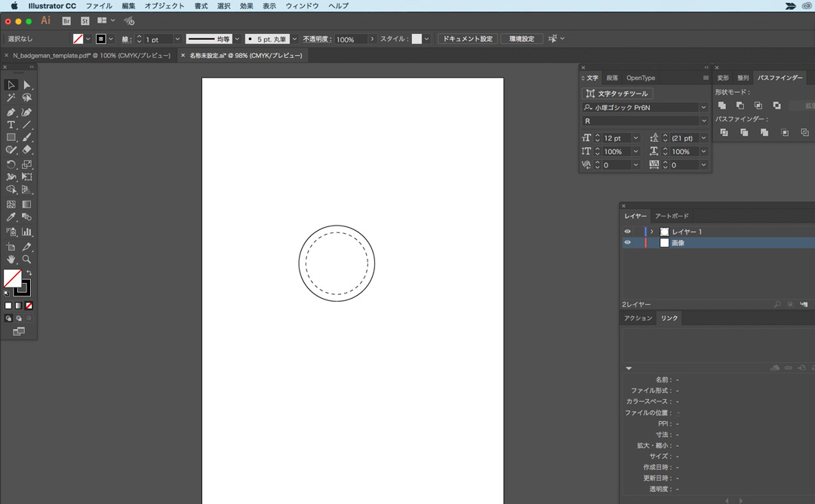Pick the Hand tool

tap(11, 260)
